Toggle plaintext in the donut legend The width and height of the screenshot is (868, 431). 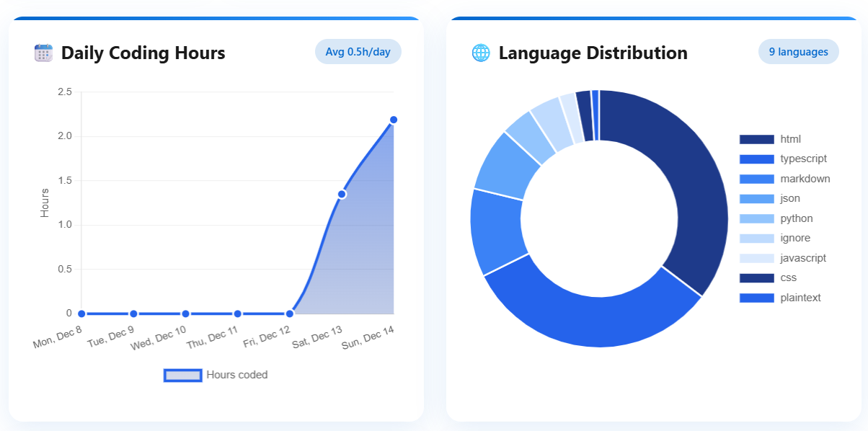pyautogui.click(x=780, y=298)
